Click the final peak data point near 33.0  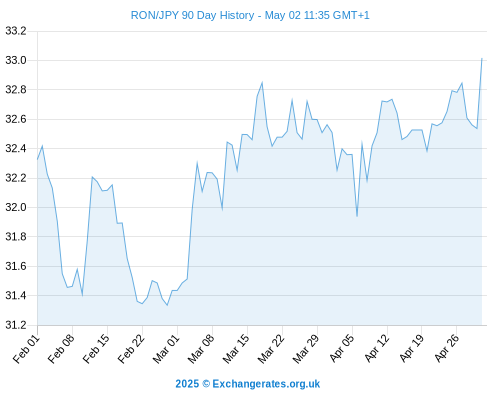coord(482,58)
